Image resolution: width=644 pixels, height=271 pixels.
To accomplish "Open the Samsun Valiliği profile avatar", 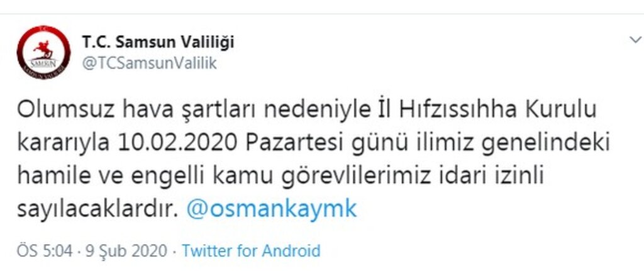I will click(43, 52).
